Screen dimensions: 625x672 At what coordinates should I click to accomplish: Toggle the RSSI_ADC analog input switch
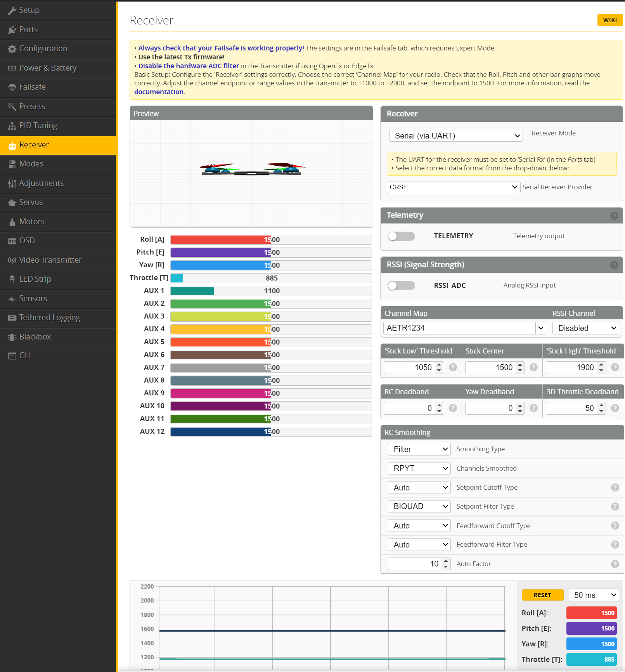click(x=401, y=286)
